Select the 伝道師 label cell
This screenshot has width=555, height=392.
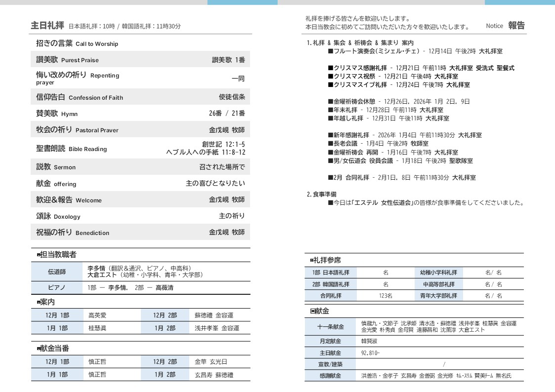57,272
